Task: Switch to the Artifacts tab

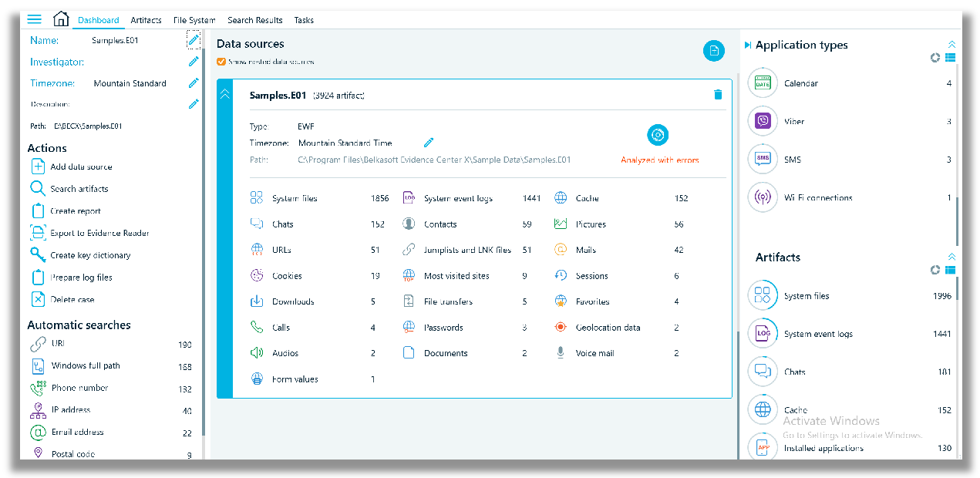Action: (146, 20)
